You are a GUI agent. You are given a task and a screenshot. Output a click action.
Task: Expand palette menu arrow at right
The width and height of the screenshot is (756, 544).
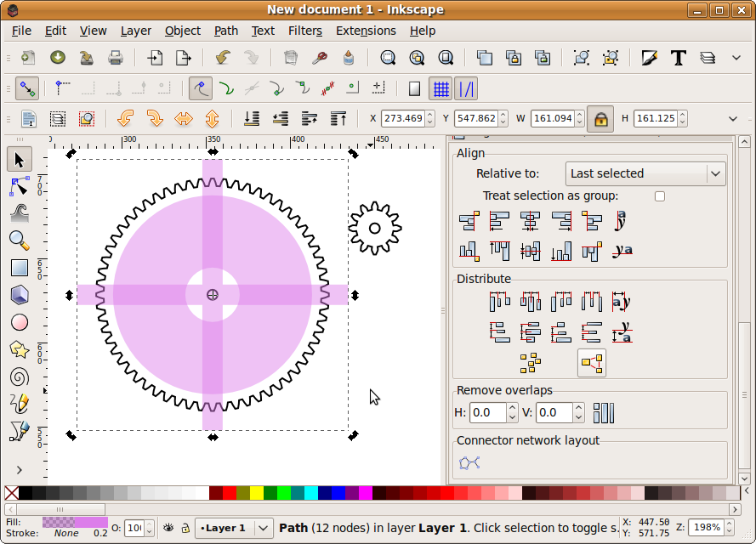point(747,491)
